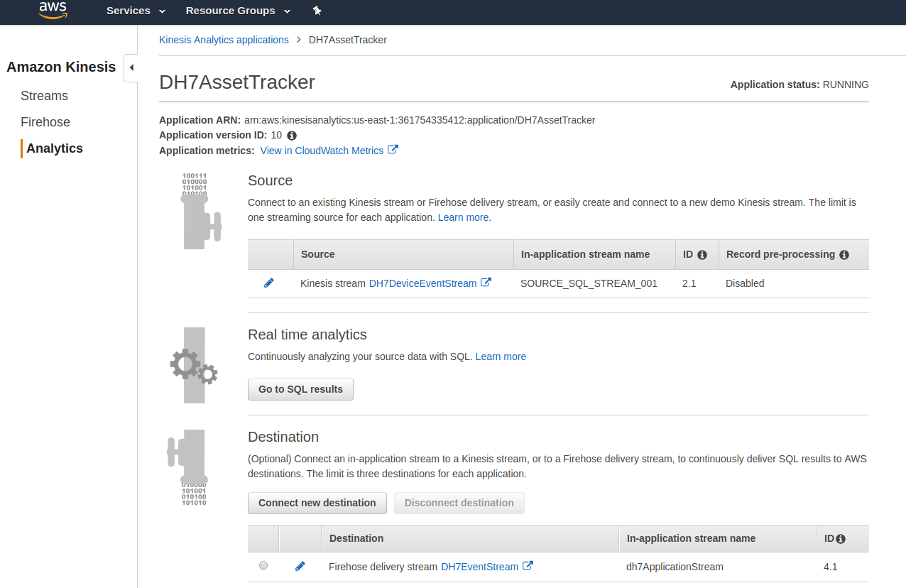
Task: Click the AWS logo home icon
Action: coord(53,10)
